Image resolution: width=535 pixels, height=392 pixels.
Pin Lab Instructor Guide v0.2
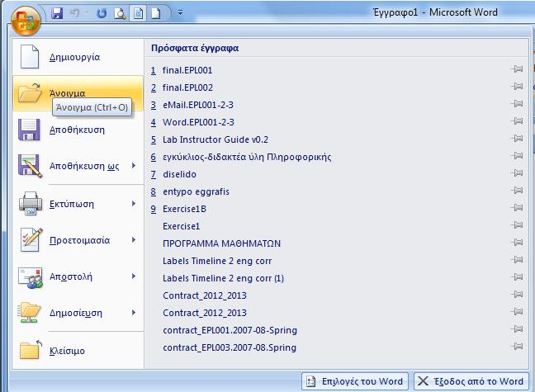[517, 139]
